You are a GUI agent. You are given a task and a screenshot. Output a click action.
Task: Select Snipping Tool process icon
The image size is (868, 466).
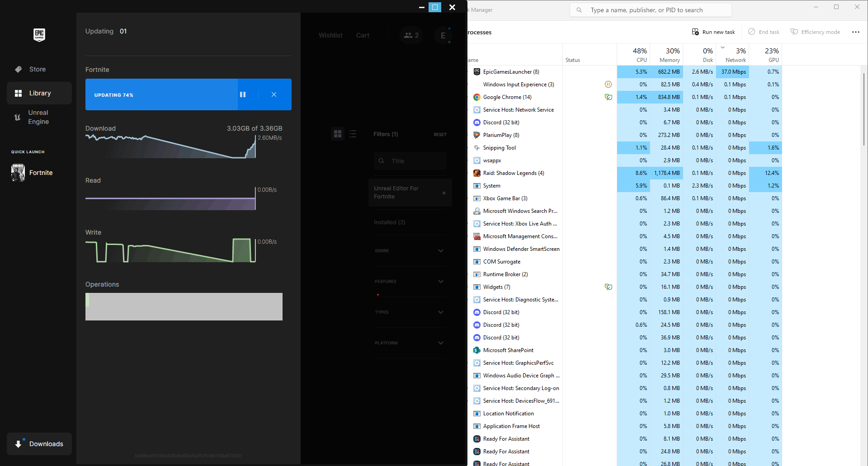[x=476, y=148]
